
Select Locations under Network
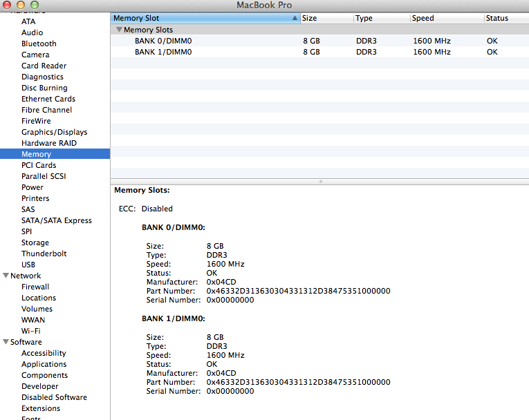coord(39,298)
